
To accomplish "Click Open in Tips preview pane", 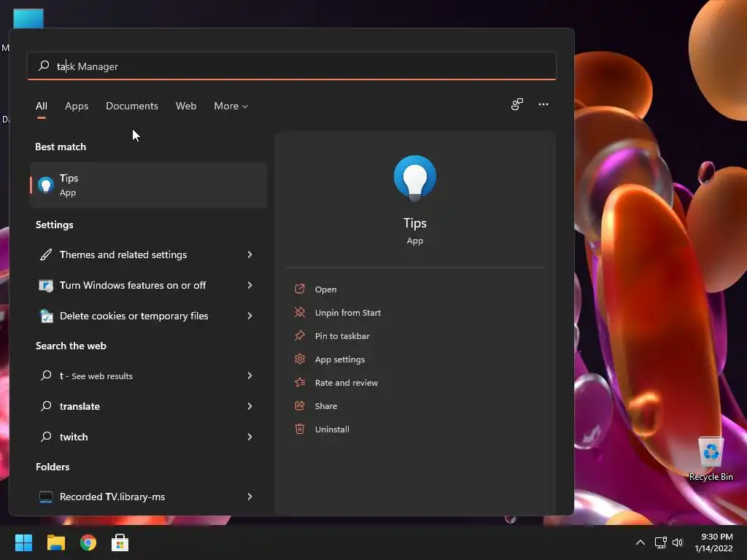I will 325,289.
